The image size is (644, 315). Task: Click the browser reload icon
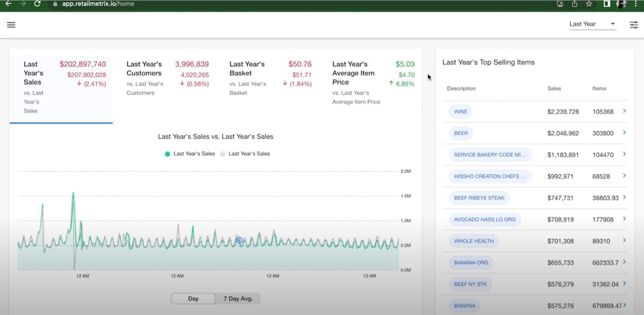click(x=37, y=4)
